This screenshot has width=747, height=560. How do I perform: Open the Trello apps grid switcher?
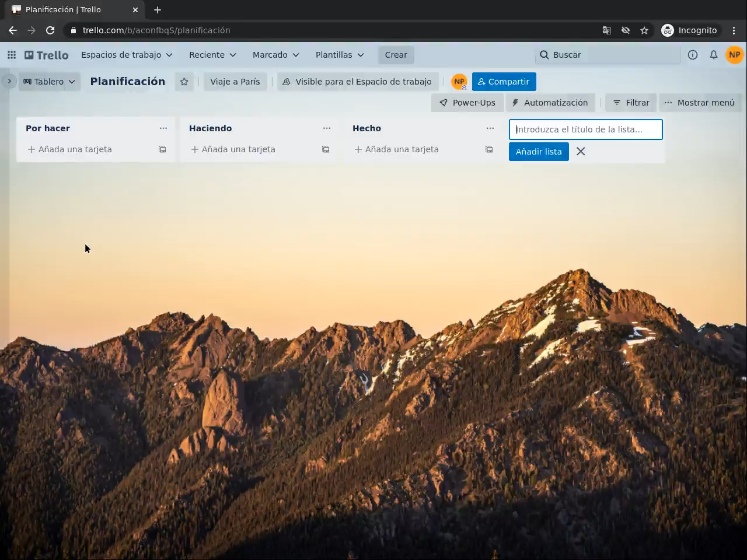tap(12, 55)
